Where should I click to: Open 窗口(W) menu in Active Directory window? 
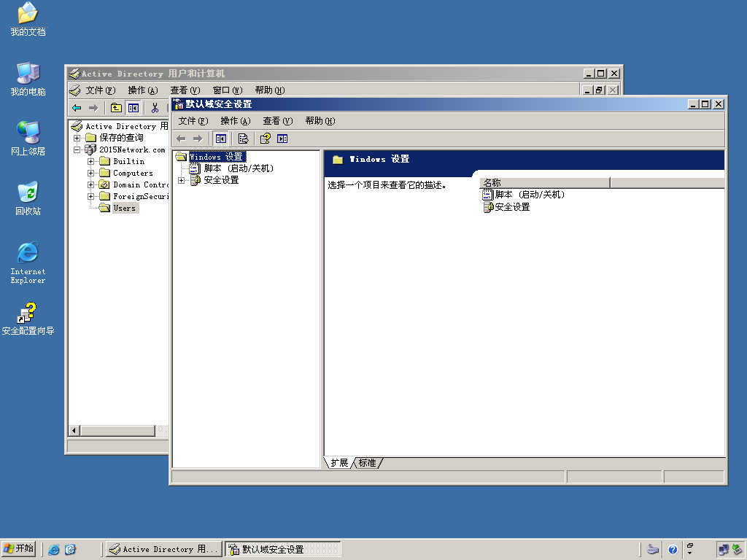click(228, 90)
